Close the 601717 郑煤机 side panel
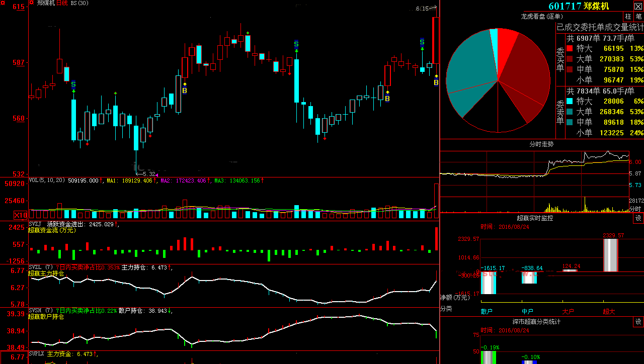Image resolution: width=644 pixels, height=364 pixels. 637,6
